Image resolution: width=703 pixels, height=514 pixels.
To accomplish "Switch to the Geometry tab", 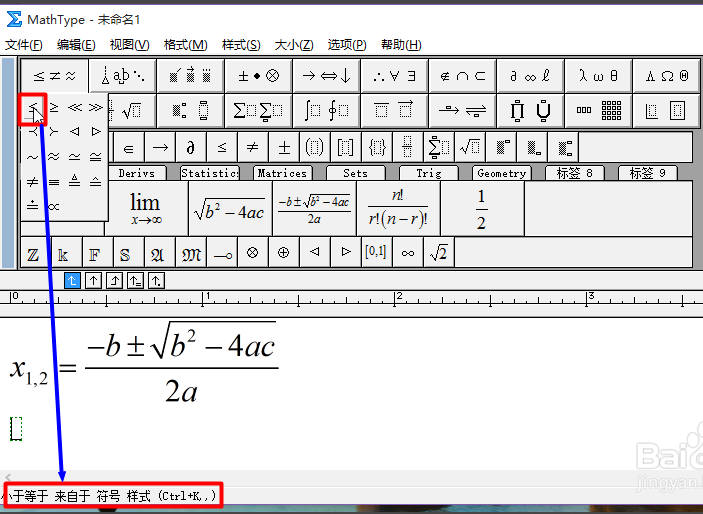I will (502, 173).
